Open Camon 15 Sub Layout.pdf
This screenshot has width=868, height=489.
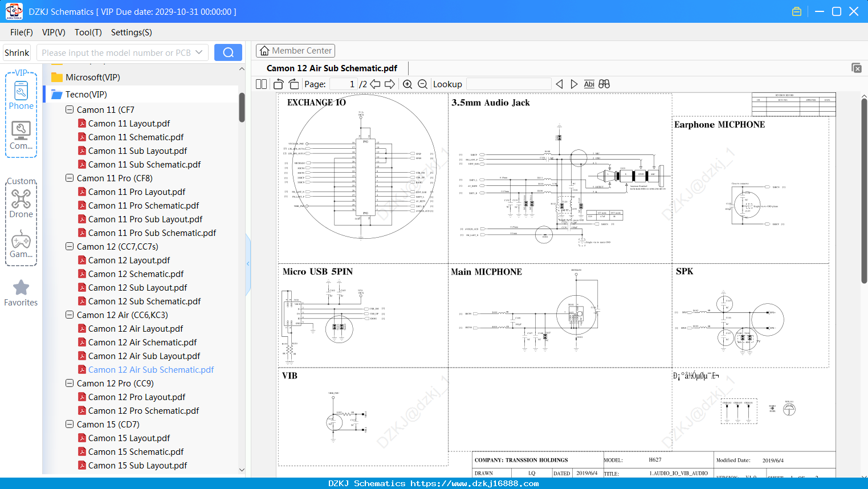(x=137, y=465)
